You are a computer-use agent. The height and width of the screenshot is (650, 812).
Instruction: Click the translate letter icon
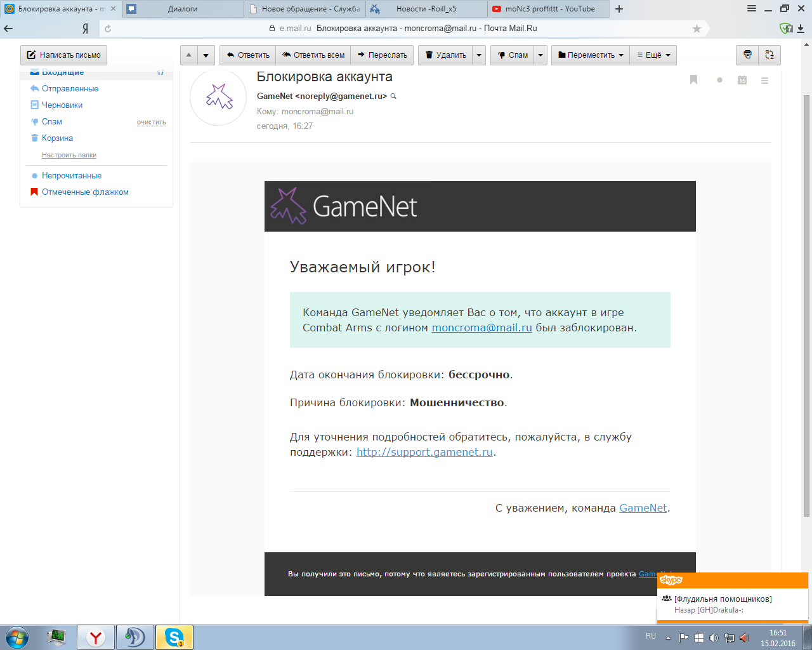769,55
